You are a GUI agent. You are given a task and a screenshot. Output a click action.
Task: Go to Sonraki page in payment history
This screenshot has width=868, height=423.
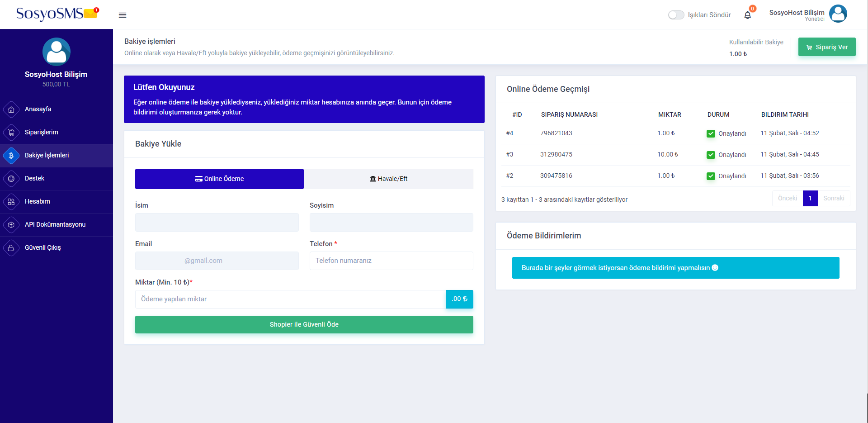point(833,198)
